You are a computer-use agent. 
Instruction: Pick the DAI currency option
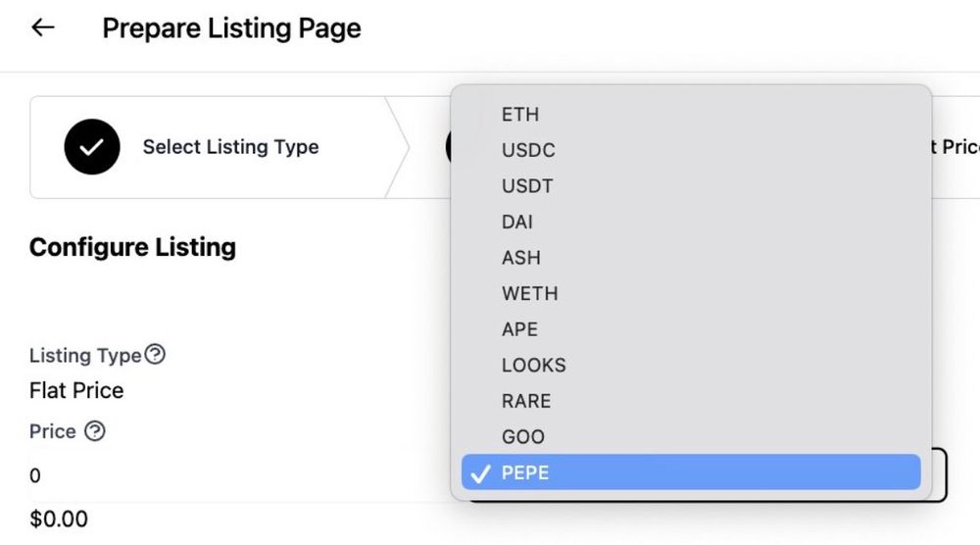coord(691,222)
